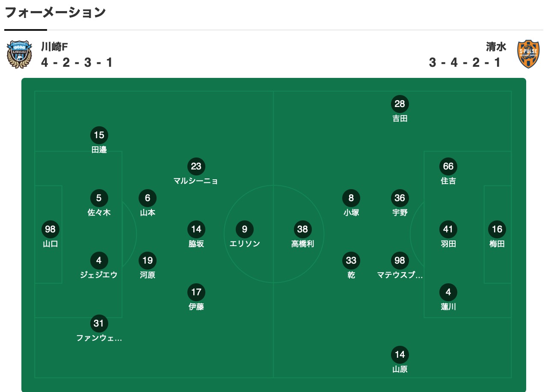
Task: Click player number 9 エリソン
Action: tap(245, 229)
